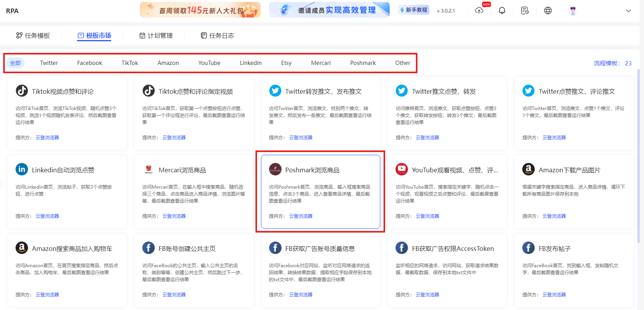Screen dimensions: 644x310
Task: Open 云登浏览器 link on Twitter转发推文 card
Action: [301, 138]
